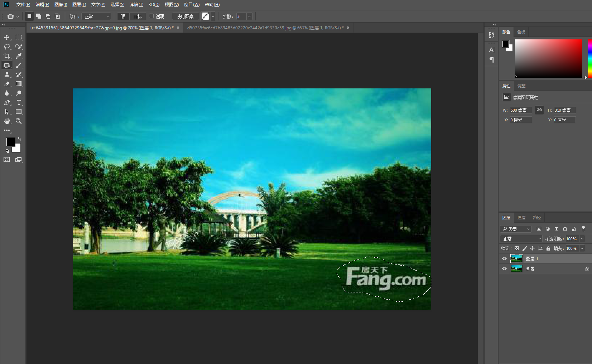Select the Gradient tool
Viewport: 592px width, 364px height.
pyautogui.click(x=19, y=84)
